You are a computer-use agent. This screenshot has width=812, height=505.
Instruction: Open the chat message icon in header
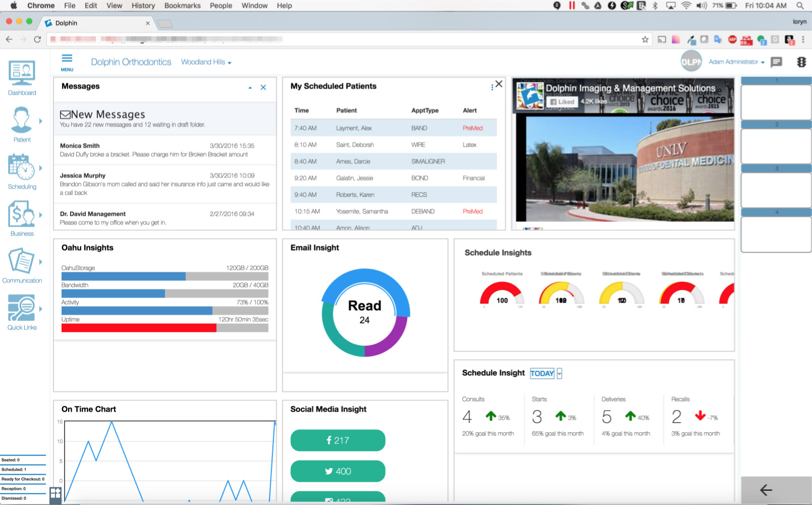click(777, 62)
